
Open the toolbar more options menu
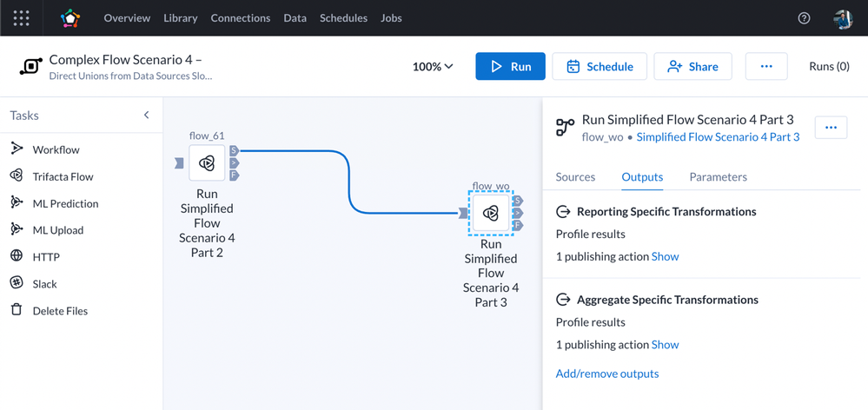point(765,66)
